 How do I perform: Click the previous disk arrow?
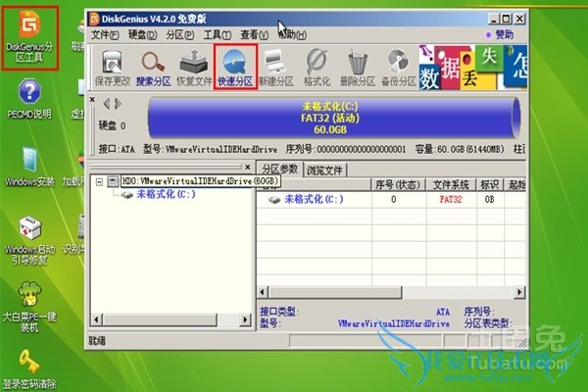pyautogui.click(x=107, y=103)
